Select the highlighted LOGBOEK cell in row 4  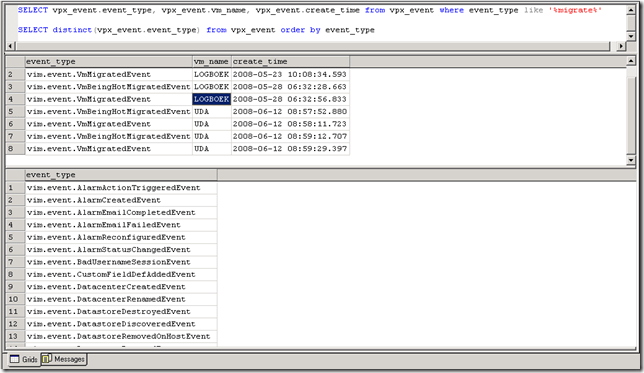pos(212,99)
